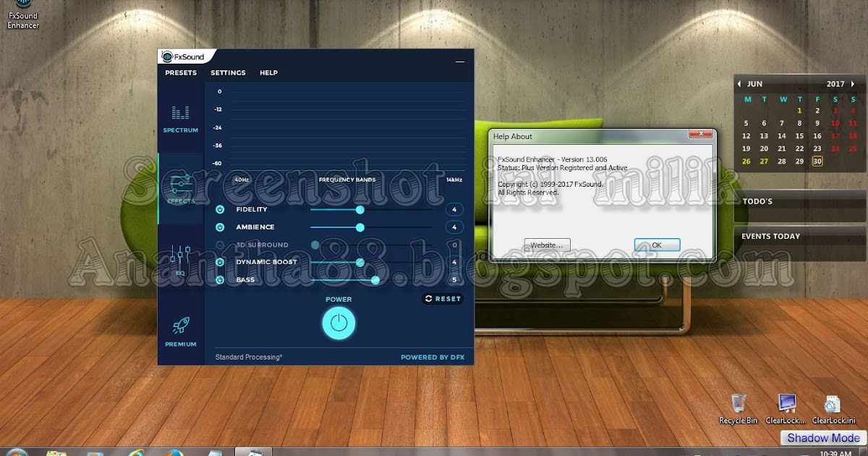This screenshot has width=868, height=456.
Task: Click the 2017 year label in calendar
Action: click(x=835, y=84)
